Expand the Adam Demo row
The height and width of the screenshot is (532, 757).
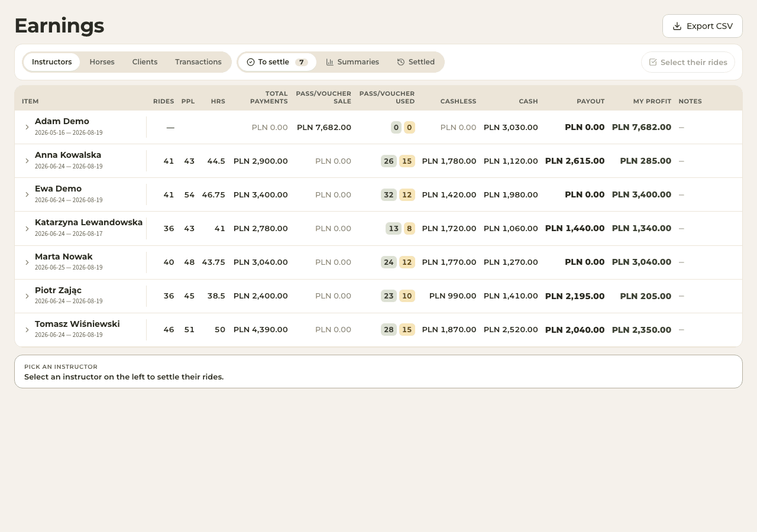[x=27, y=127]
